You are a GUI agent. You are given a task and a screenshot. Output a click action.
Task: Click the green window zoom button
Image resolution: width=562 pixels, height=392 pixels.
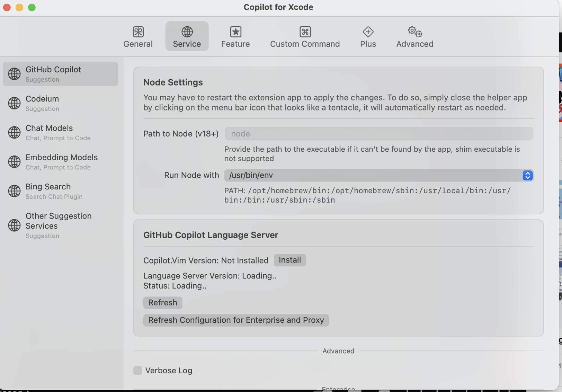[32, 7]
